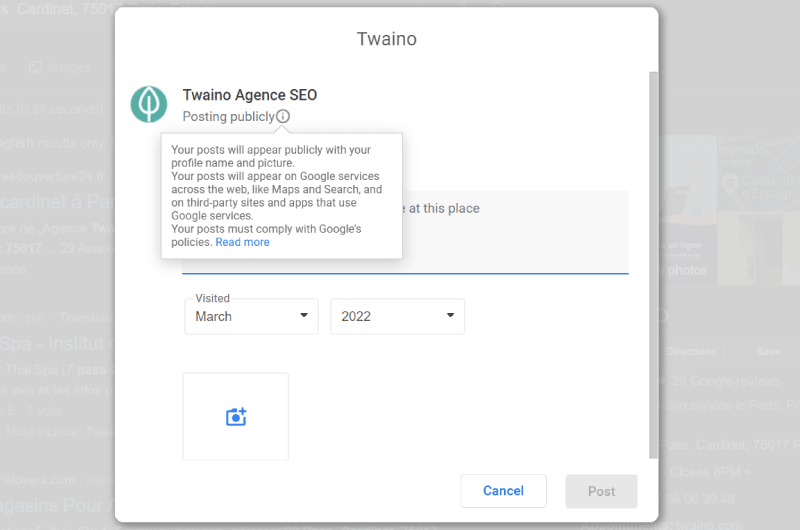The height and width of the screenshot is (530, 800).
Task: Click the Twaino Agence SEO name
Action: pyautogui.click(x=250, y=95)
